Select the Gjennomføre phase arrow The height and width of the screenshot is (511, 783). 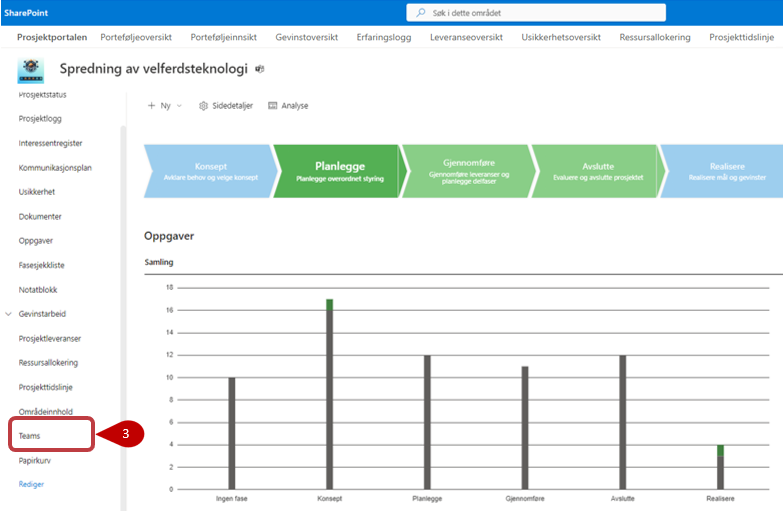[468, 172]
